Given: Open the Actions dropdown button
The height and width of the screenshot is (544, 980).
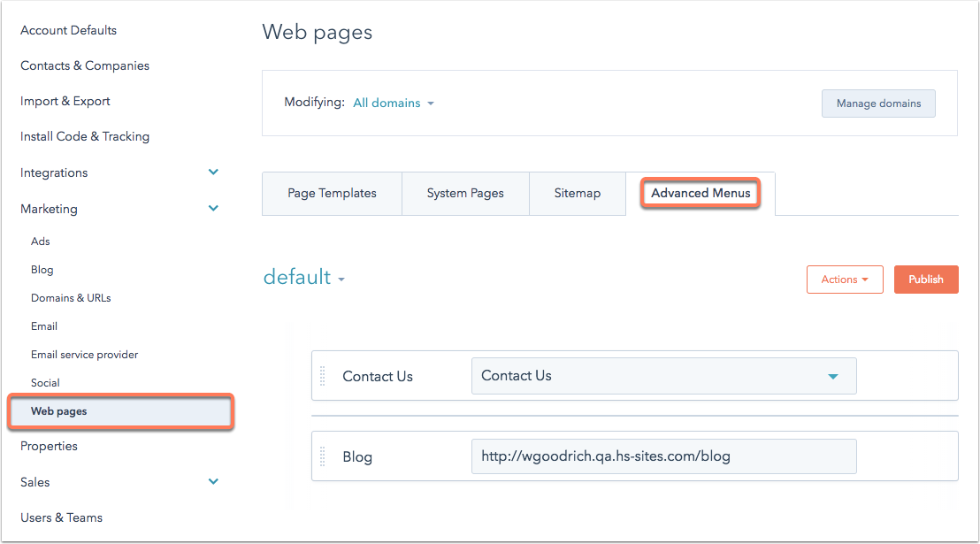Looking at the screenshot, I should pyautogui.click(x=845, y=280).
